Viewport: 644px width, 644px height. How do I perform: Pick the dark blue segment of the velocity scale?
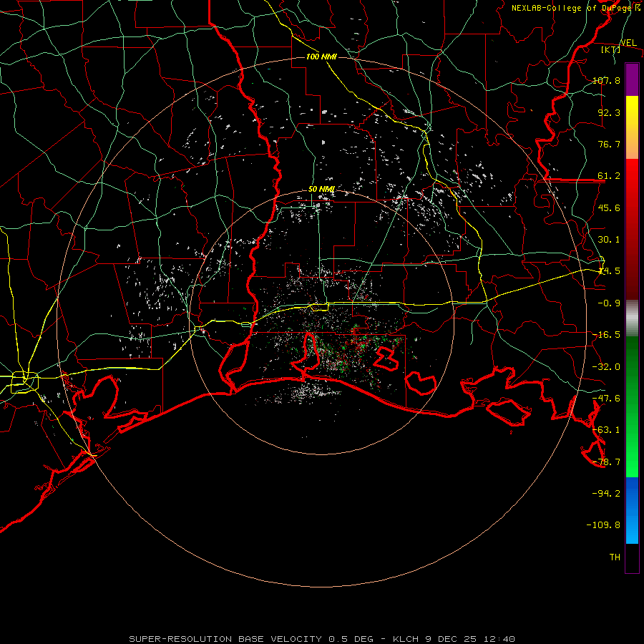pyautogui.click(x=632, y=493)
